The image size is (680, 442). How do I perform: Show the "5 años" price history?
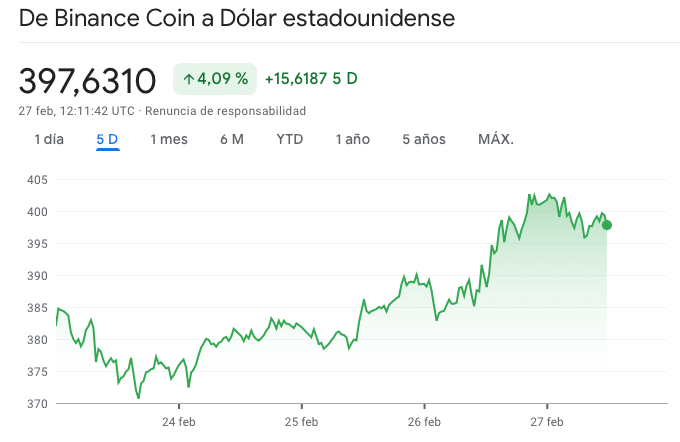pyautogui.click(x=424, y=139)
